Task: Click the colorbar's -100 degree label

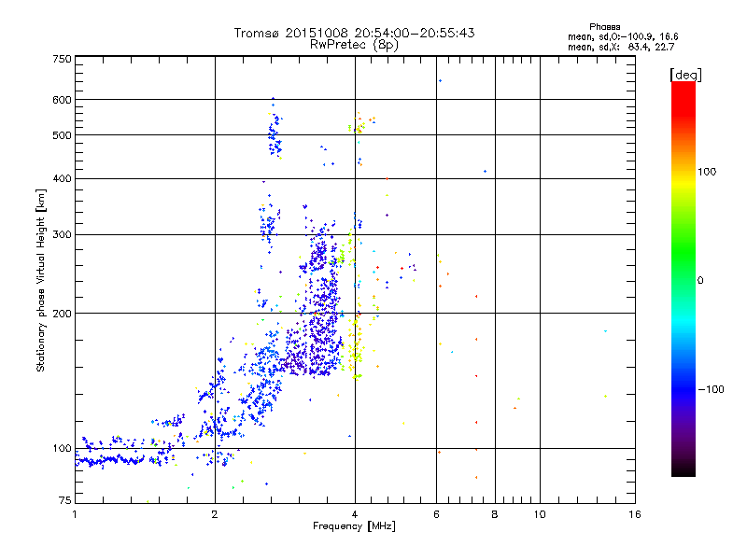Action: tap(712, 389)
